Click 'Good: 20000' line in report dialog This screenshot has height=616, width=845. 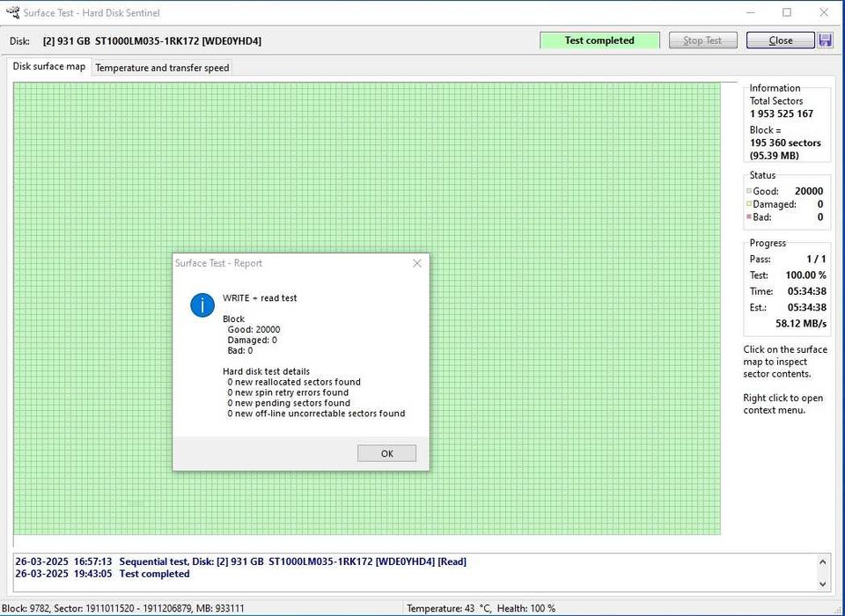[253, 329]
